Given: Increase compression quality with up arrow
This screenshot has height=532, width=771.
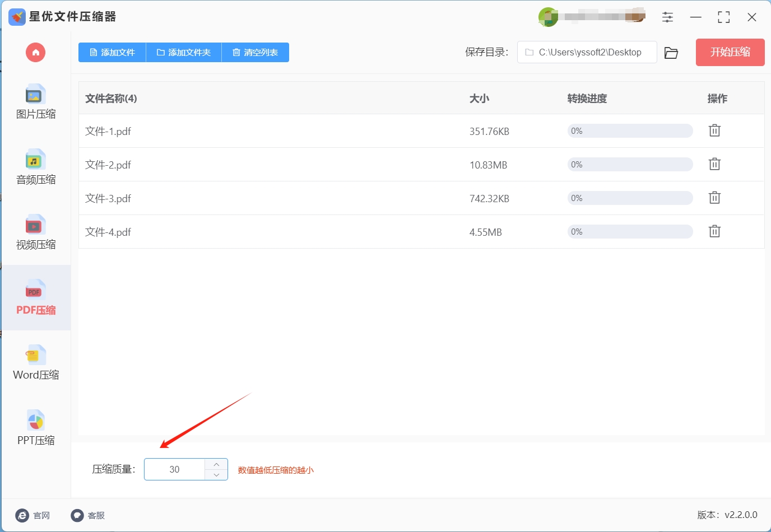Looking at the screenshot, I should point(216,464).
